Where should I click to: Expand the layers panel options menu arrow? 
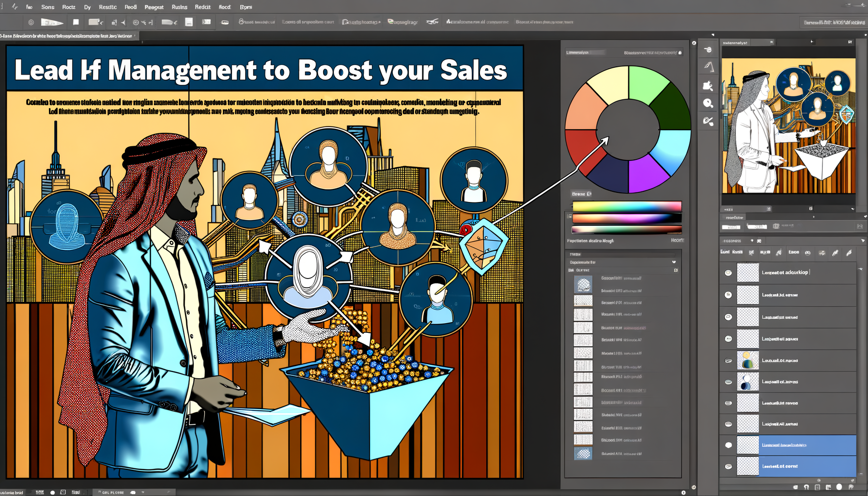[863, 241]
